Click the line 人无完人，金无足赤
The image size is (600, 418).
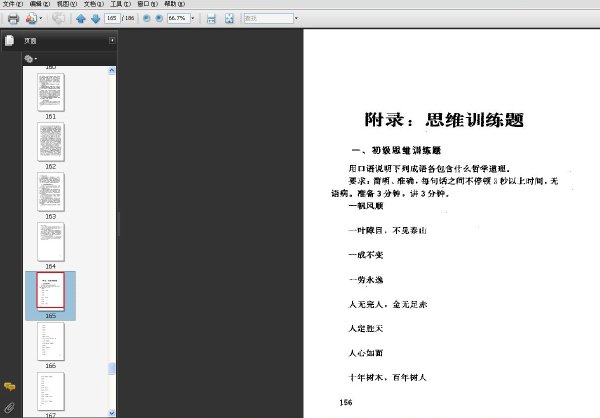[x=388, y=304]
